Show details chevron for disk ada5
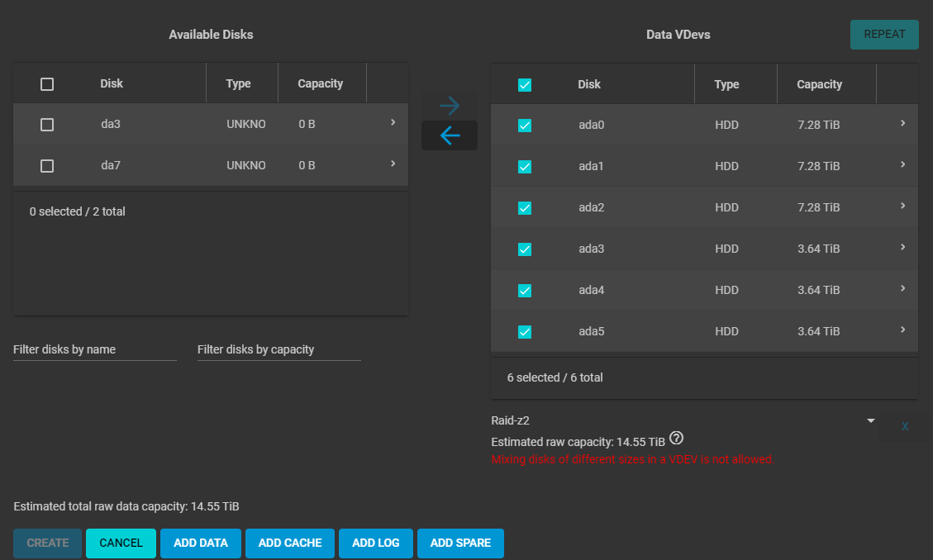The height and width of the screenshot is (560, 933). 902,330
